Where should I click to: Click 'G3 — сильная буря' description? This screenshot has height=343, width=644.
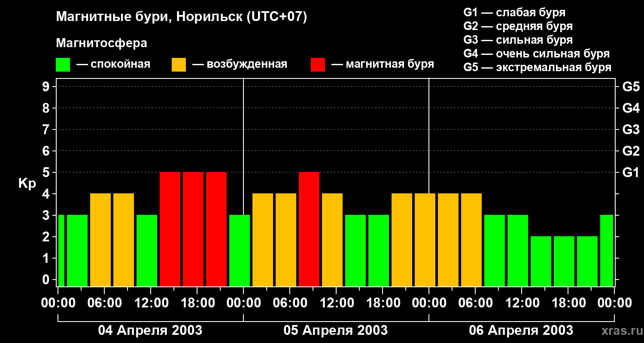click(x=518, y=40)
